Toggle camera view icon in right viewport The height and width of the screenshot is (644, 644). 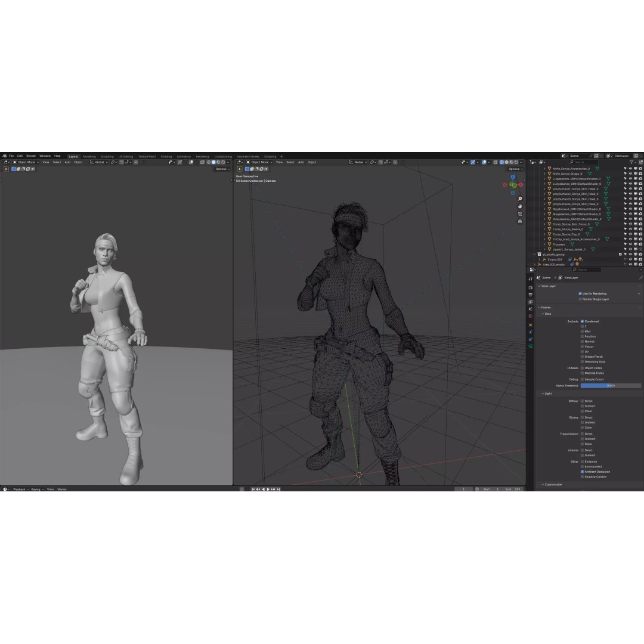click(x=520, y=214)
